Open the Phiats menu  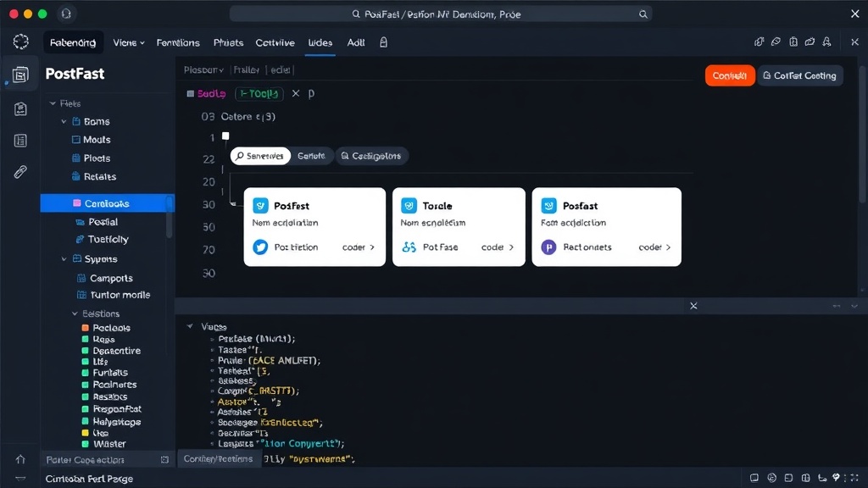click(x=228, y=42)
